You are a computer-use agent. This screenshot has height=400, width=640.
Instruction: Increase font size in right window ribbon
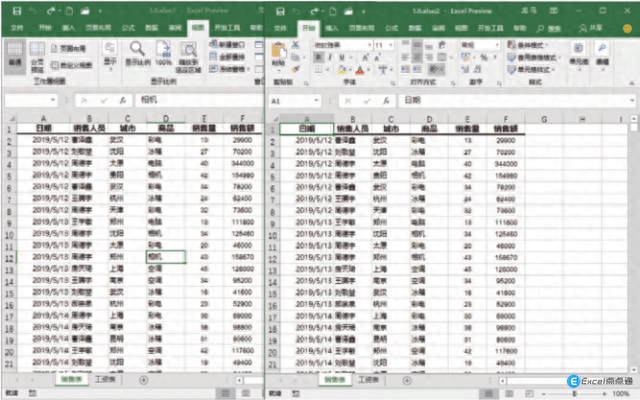[366, 58]
